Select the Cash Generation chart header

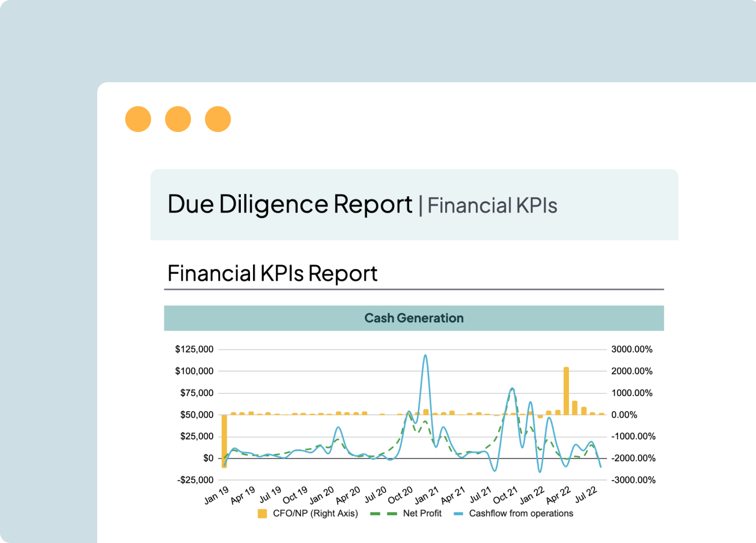click(414, 318)
